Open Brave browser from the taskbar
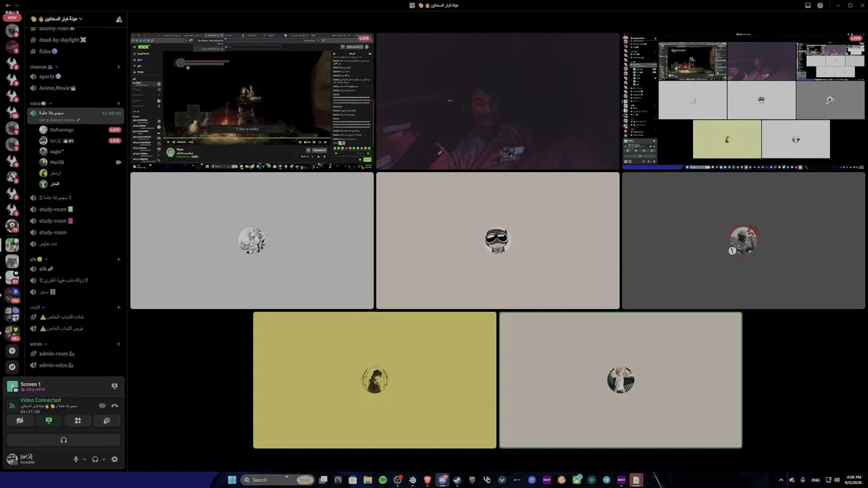The width and height of the screenshot is (868, 488). click(427, 480)
